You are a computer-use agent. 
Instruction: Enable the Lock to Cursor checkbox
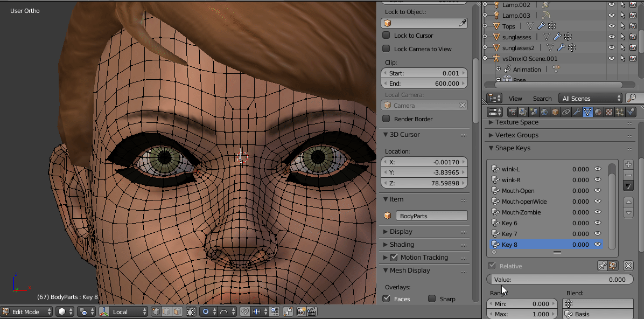pos(386,35)
